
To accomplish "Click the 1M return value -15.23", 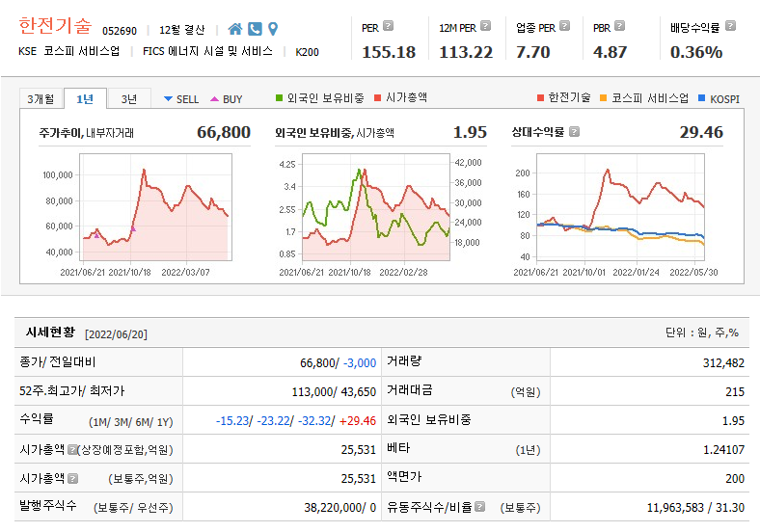I will [232, 421].
